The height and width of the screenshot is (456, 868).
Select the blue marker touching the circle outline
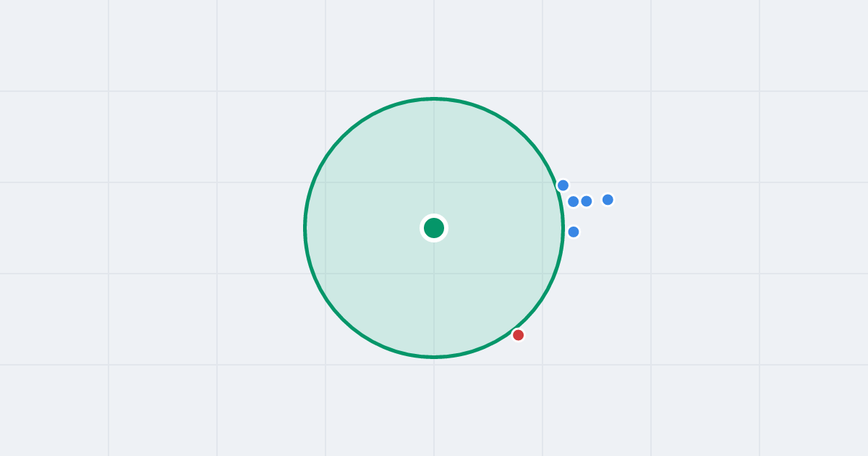[563, 185]
